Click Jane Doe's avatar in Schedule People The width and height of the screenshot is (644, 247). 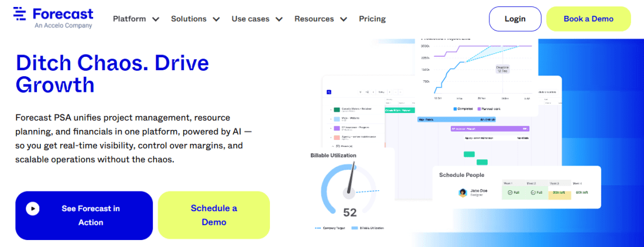[x=463, y=193]
